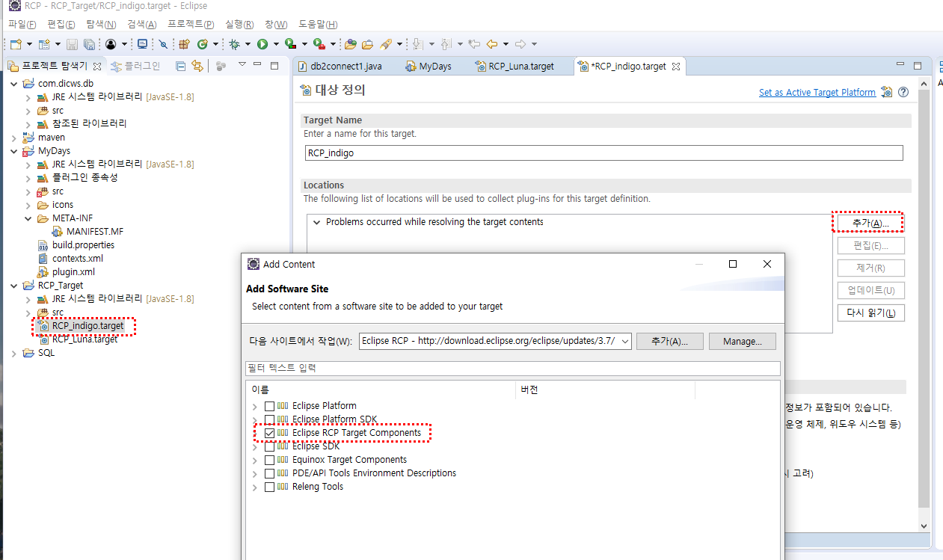The image size is (943, 560).
Task: Switch to the RCP_Luna.target tab
Action: 514,67
